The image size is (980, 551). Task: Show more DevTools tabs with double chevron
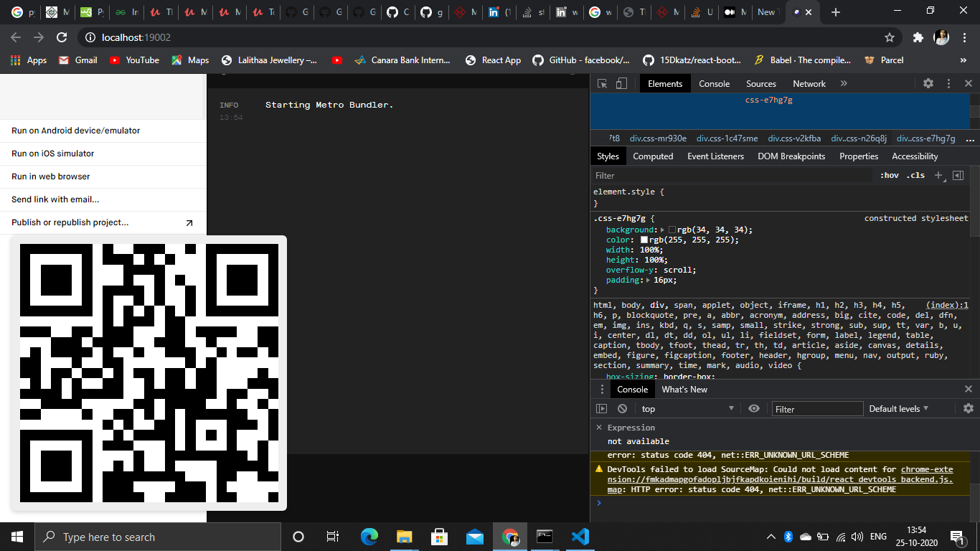pos(844,83)
